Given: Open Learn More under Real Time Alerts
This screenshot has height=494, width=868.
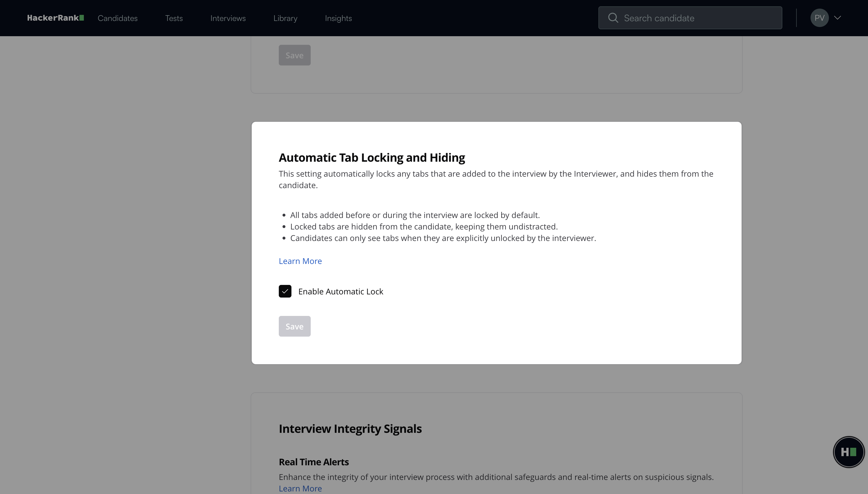Looking at the screenshot, I should pos(300,489).
